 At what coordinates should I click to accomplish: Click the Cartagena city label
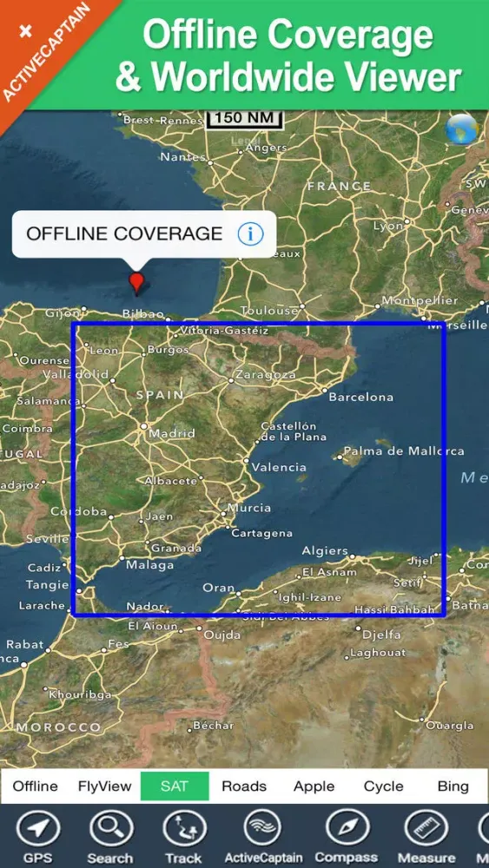point(261,534)
